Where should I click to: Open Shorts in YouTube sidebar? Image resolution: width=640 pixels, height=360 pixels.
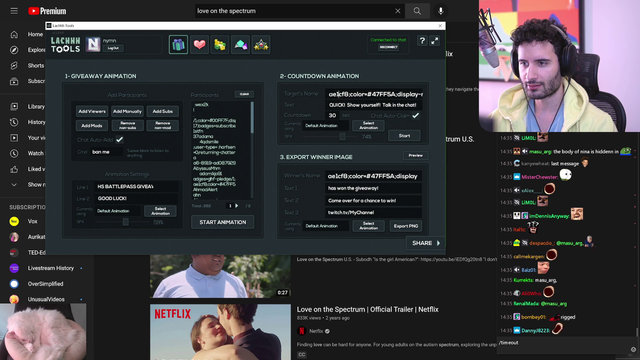coord(27,65)
